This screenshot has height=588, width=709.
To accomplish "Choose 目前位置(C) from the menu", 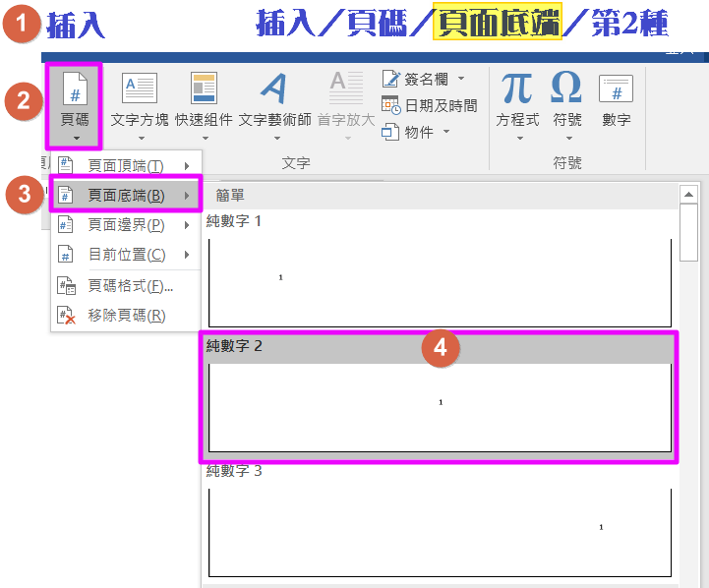I will pos(126,255).
